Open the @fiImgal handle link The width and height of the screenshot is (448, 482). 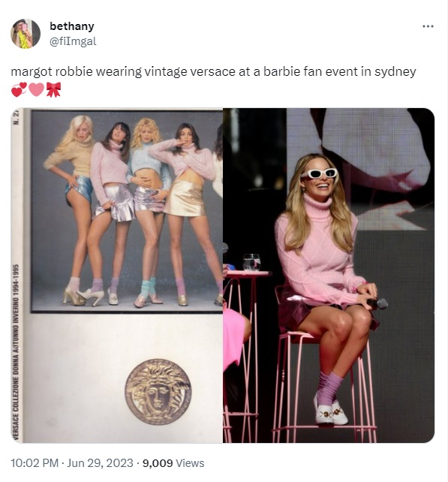(x=73, y=41)
